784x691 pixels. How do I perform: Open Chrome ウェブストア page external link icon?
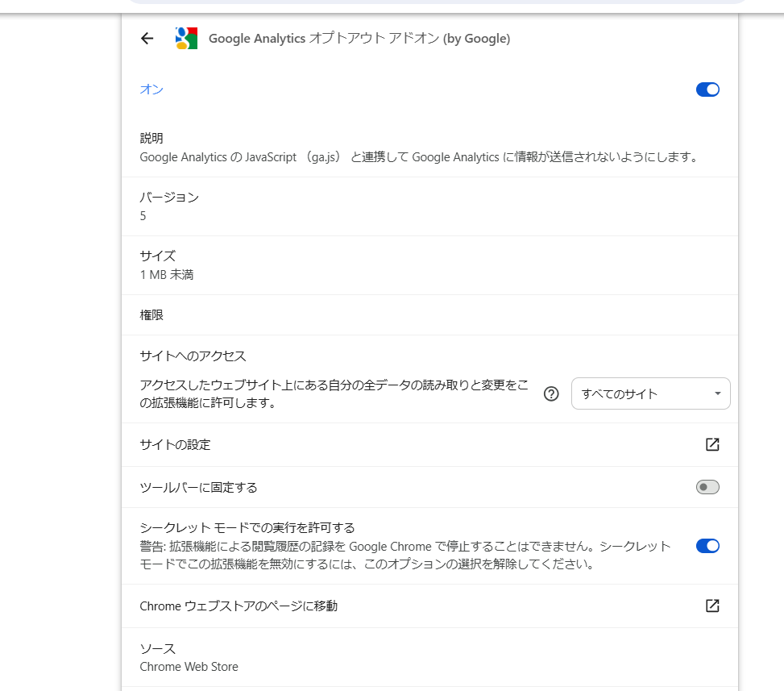(x=712, y=606)
